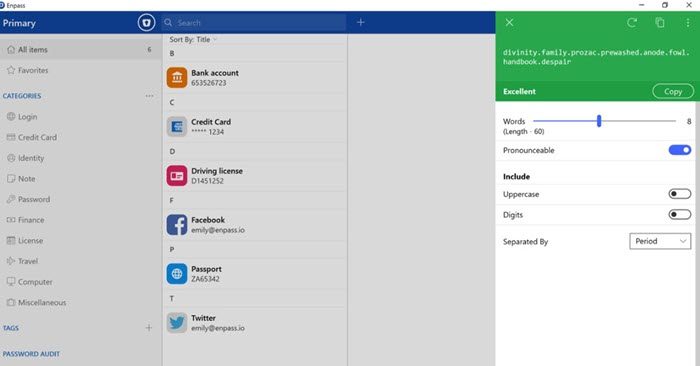700x366 pixels.
Task: Select the Facebook emily@enpass.io text
Action: tap(218, 230)
